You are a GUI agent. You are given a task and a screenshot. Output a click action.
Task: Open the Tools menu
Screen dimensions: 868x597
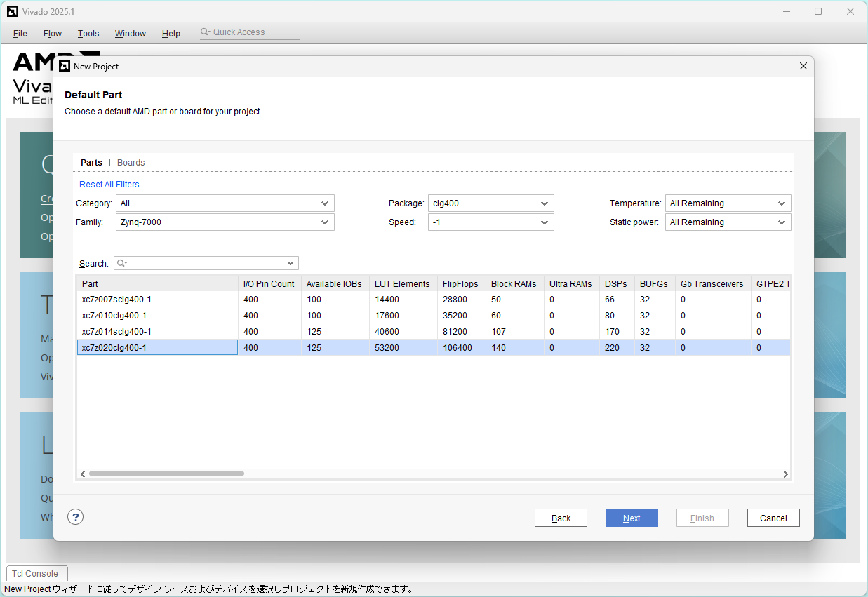[88, 34]
